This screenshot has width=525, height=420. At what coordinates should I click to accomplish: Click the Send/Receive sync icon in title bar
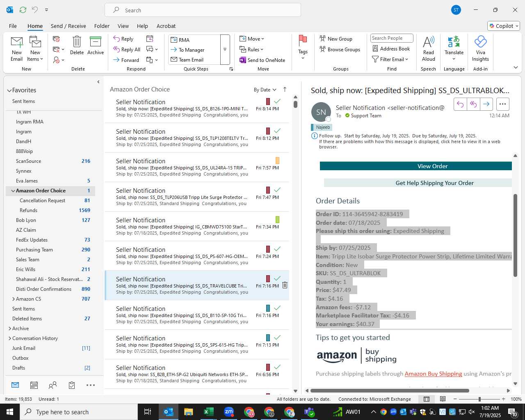pyautogui.click(x=23, y=10)
